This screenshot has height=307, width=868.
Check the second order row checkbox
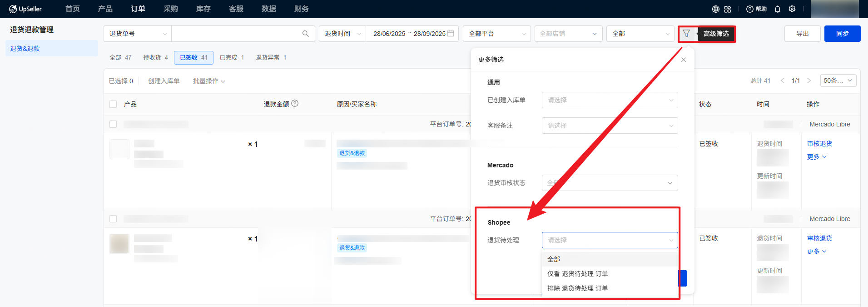pyautogui.click(x=113, y=219)
